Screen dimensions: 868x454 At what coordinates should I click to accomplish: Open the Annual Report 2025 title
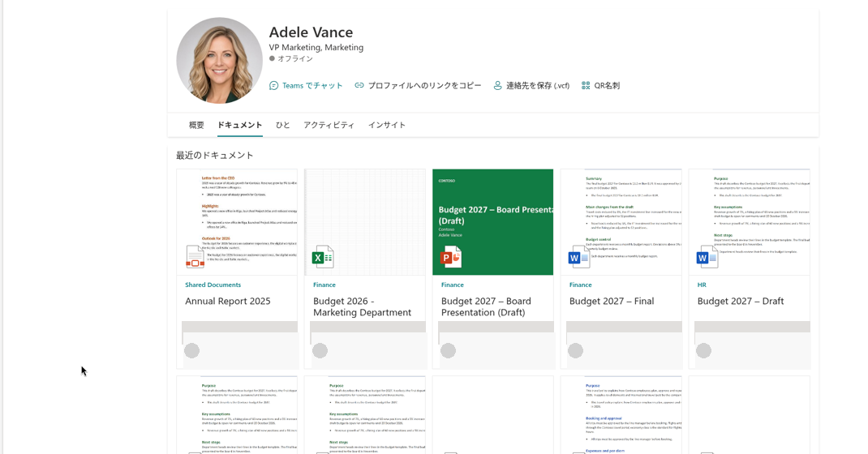[227, 302]
